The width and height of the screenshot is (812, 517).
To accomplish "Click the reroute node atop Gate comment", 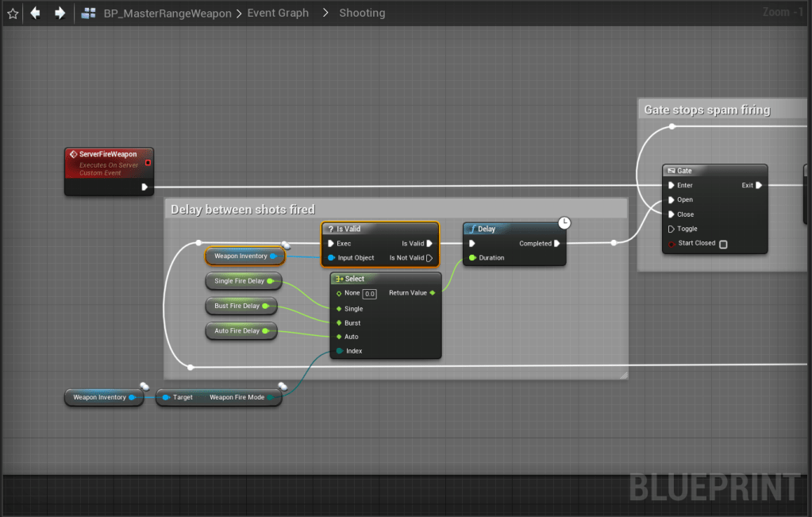I will point(672,126).
